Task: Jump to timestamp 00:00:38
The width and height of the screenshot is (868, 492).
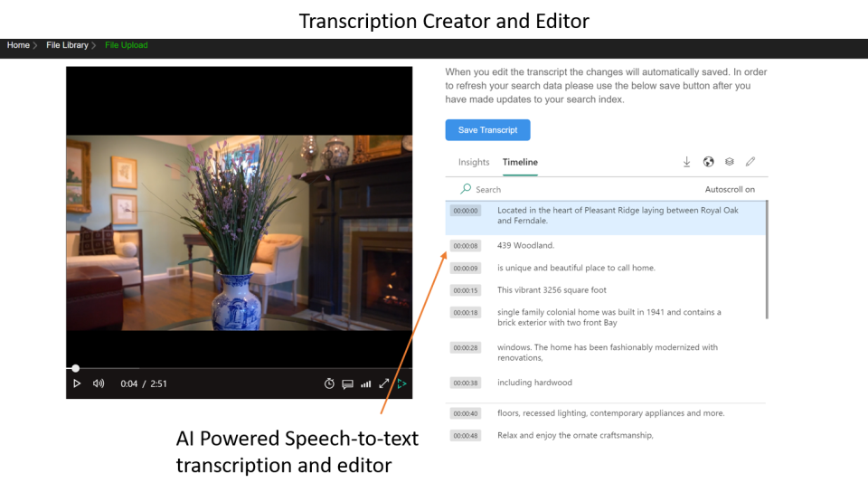Action: 465,383
